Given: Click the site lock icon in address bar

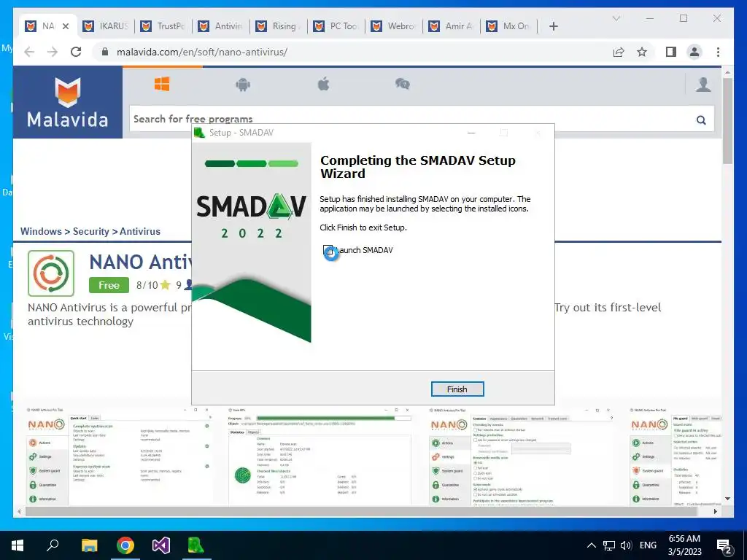Looking at the screenshot, I should (x=105, y=52).
